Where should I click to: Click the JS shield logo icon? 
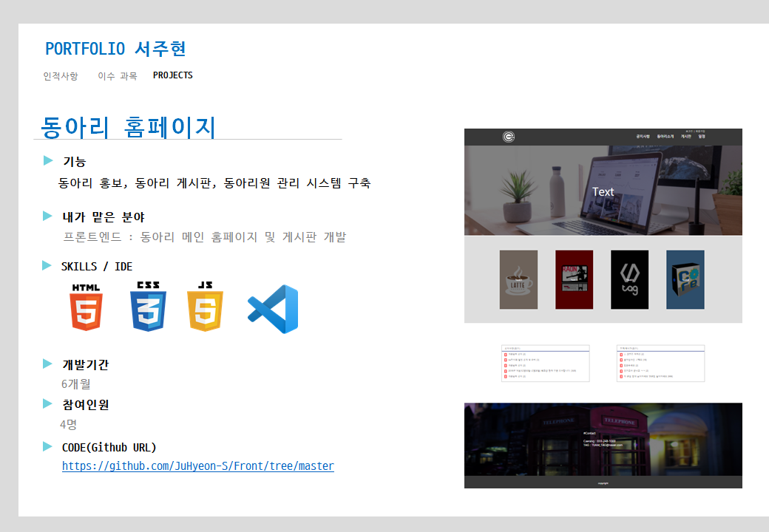(205, 307)
